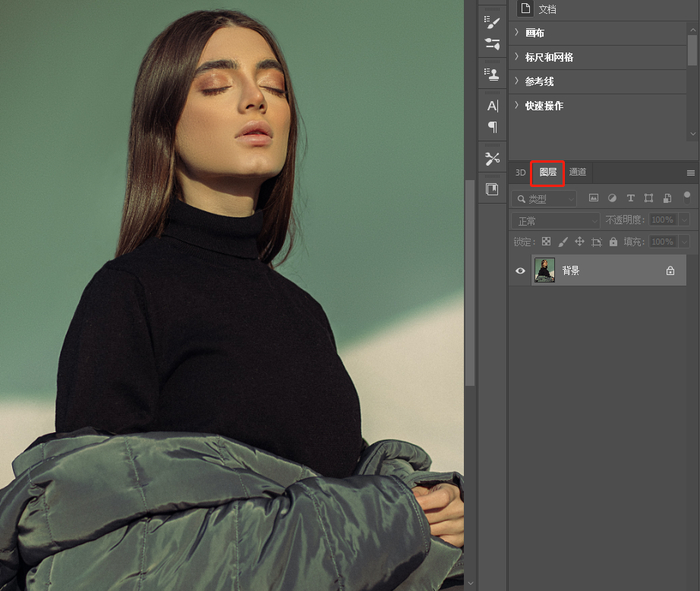Click the crossed wrench and screwdriver icon

[492, 158]
